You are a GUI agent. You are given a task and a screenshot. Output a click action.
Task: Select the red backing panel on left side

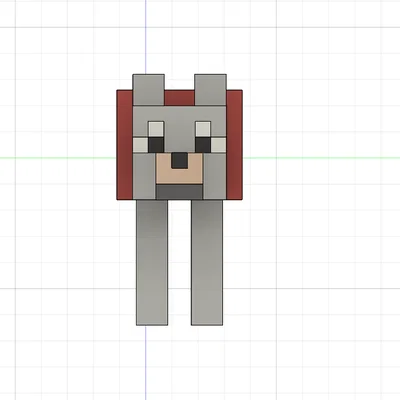tap(125, 145)
